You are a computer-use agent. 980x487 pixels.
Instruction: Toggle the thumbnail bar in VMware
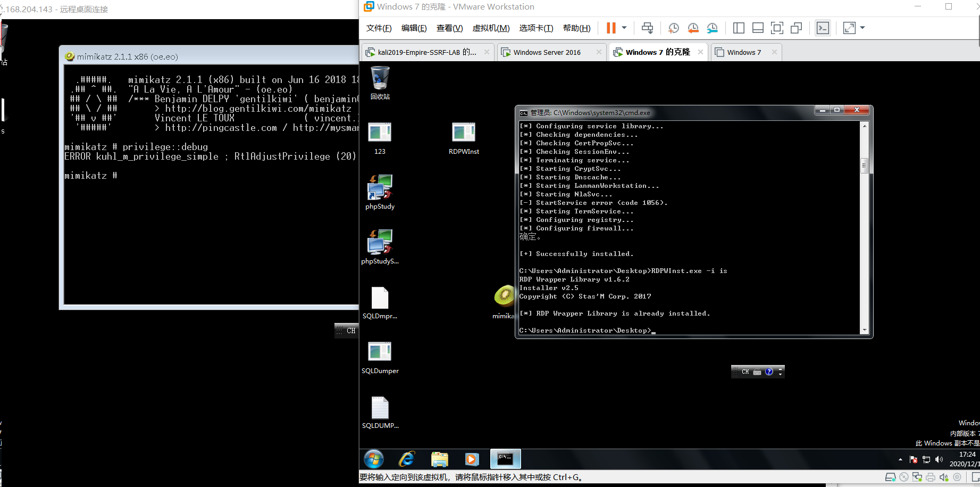(x=758, y=28)
